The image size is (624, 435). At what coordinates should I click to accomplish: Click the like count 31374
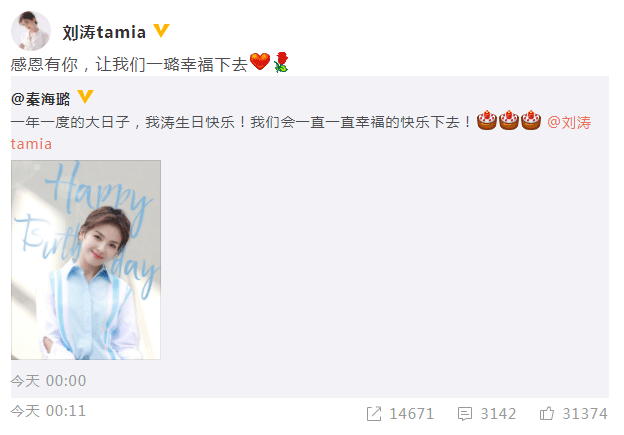[x=585, y=414]
